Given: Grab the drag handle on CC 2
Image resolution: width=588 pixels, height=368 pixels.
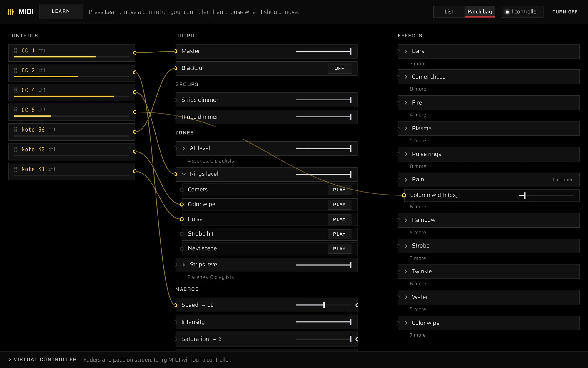Looking at the screenshot, I should 16,70.
